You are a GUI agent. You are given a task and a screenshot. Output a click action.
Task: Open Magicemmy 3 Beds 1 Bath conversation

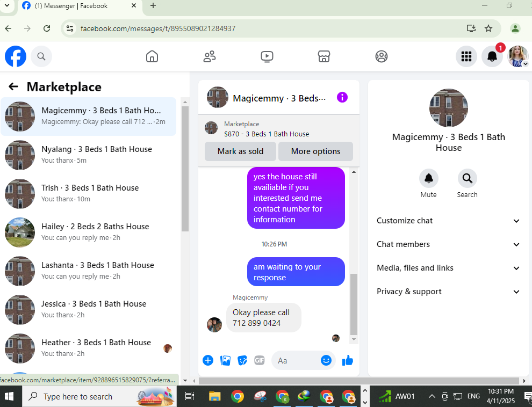(x=88, y=116)
